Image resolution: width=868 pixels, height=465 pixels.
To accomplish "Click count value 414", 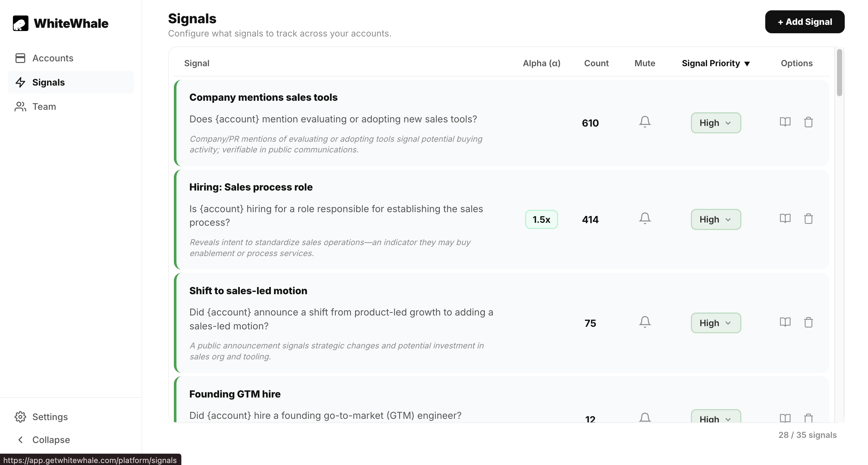I will 590,220.
